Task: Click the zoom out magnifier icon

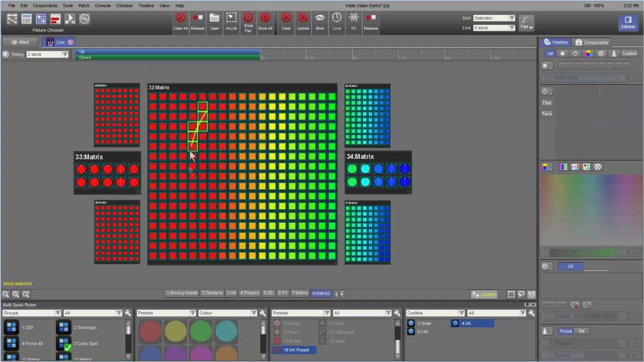Action: 6,294
